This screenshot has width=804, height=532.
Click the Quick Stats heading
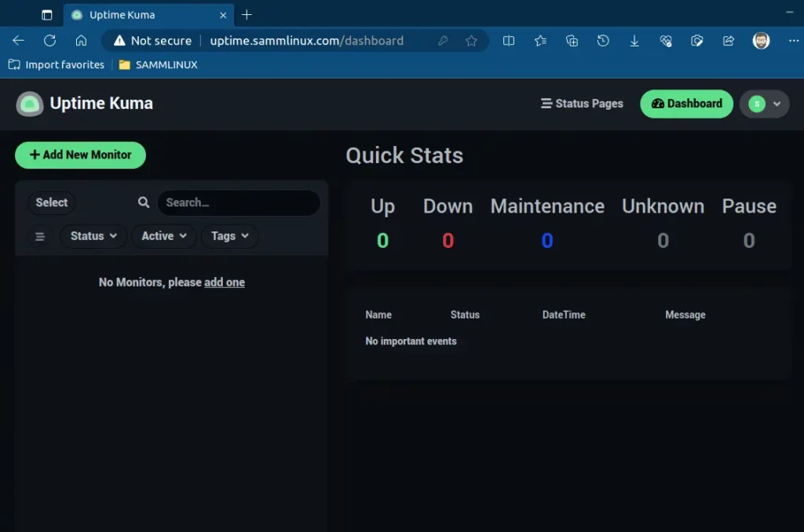[x=404, y=155]
